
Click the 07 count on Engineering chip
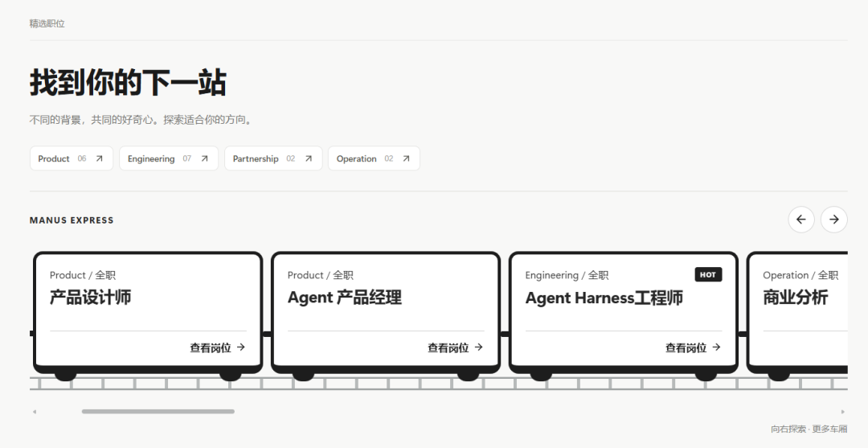pos(187,158)
